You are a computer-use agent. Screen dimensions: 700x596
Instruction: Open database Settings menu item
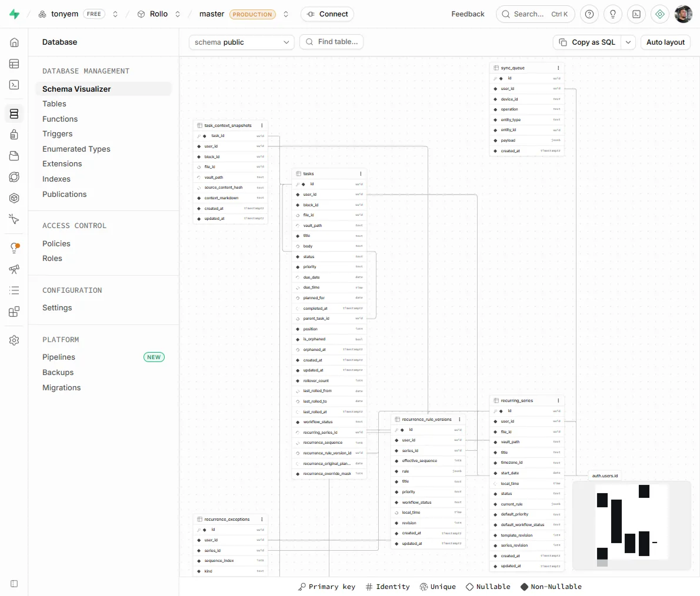pyautogui.click(x=57, y=308)
